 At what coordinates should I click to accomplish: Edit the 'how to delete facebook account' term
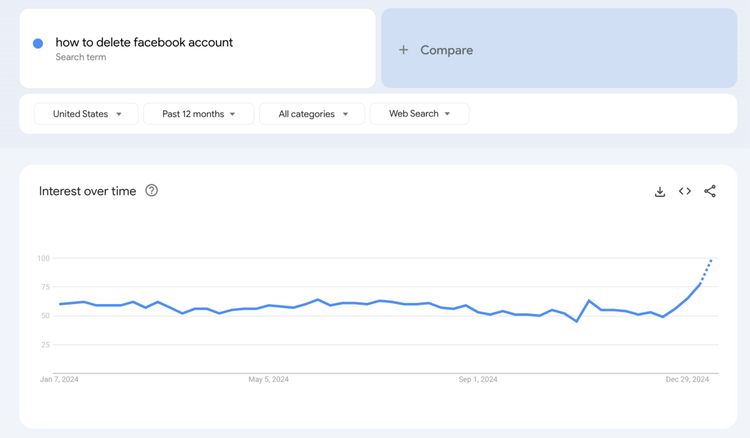point(144,42)
